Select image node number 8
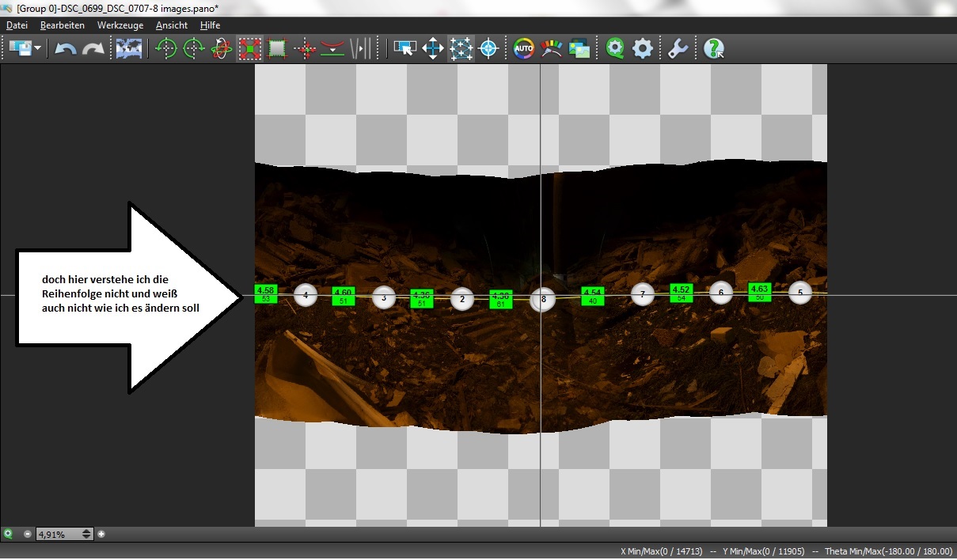The height and width of the screenshot is (560, 957). pos(542,299)
